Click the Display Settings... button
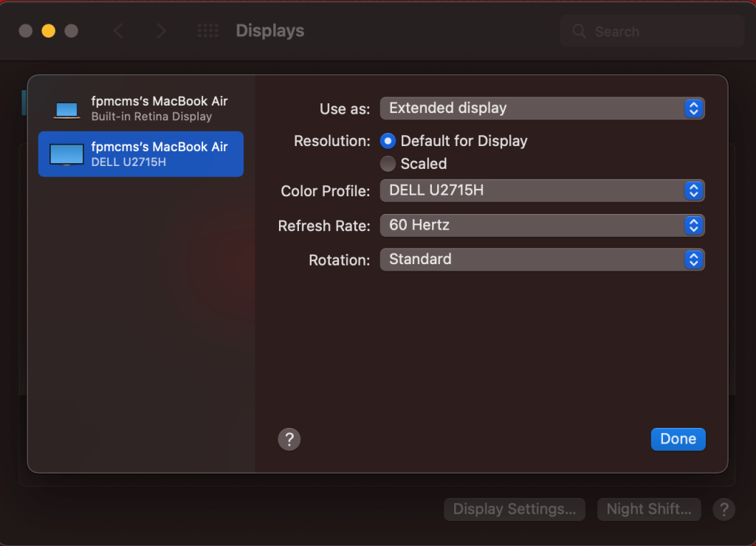Viewport: 756px width, 546px height. 515,509
